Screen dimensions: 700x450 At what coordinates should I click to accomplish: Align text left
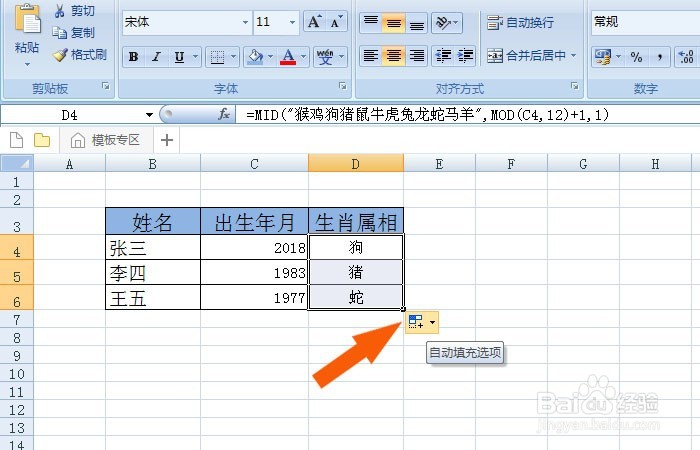point(371,56)
